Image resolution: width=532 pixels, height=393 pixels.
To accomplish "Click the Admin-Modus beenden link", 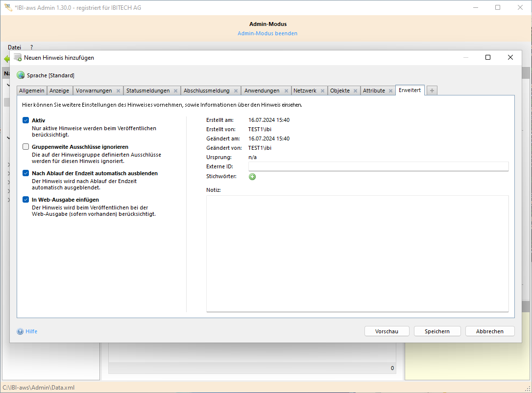I will pos(267,33).
